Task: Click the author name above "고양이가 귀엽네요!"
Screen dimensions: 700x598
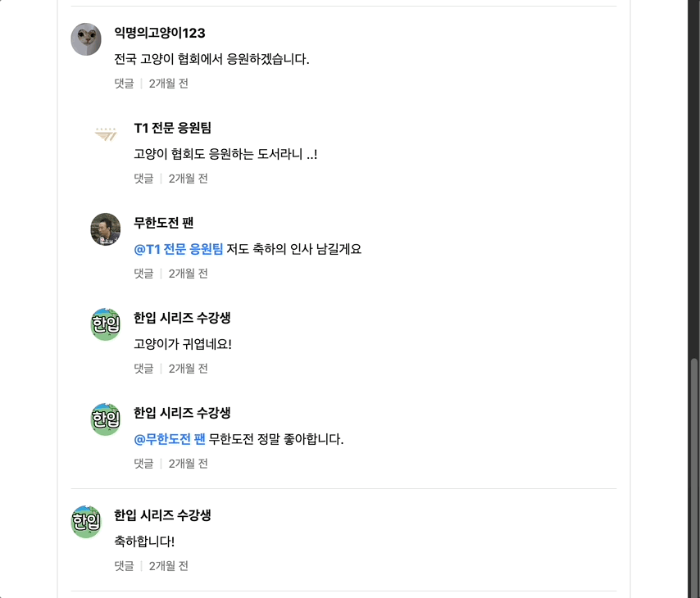Action: (x=182, y=318)
